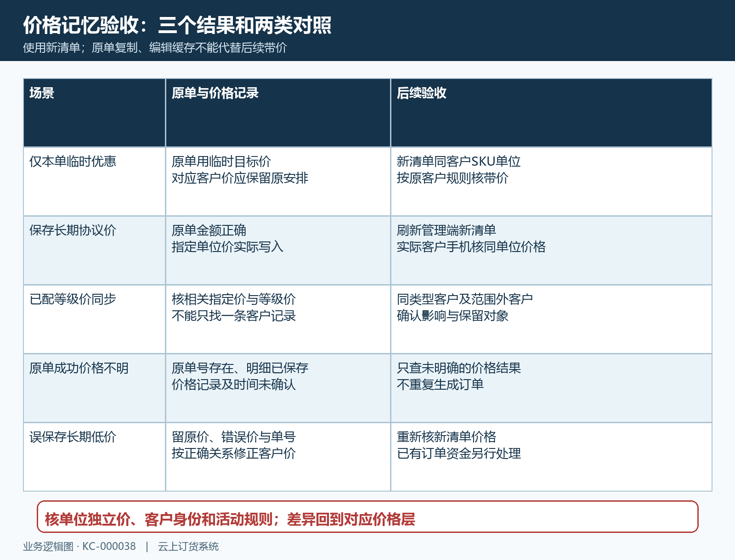Select the text 新清单同客户SKU单位
This screenshot has width=735, height=560.
pos(458,162)
